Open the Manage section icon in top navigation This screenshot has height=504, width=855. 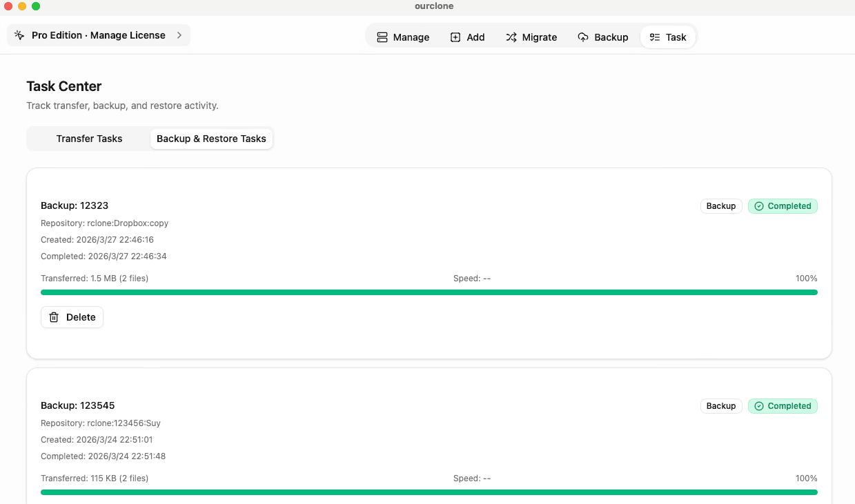pos(382,37)
